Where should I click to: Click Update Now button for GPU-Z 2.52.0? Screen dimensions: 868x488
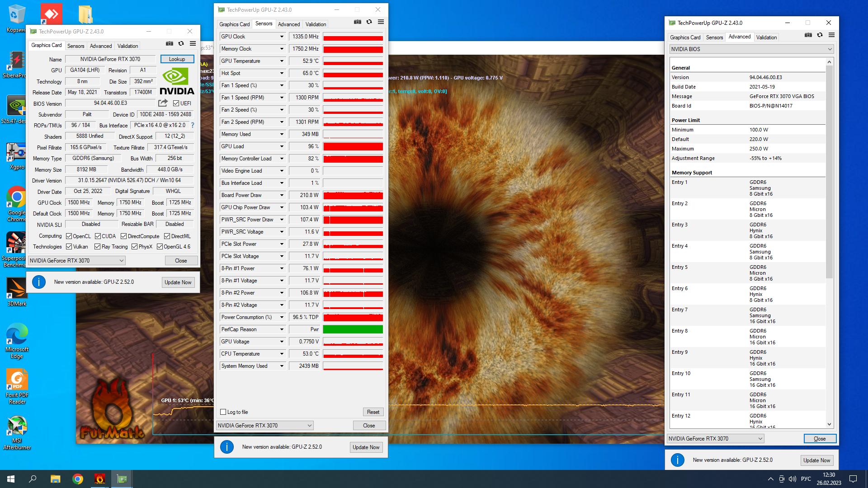[x=178, y=282]
